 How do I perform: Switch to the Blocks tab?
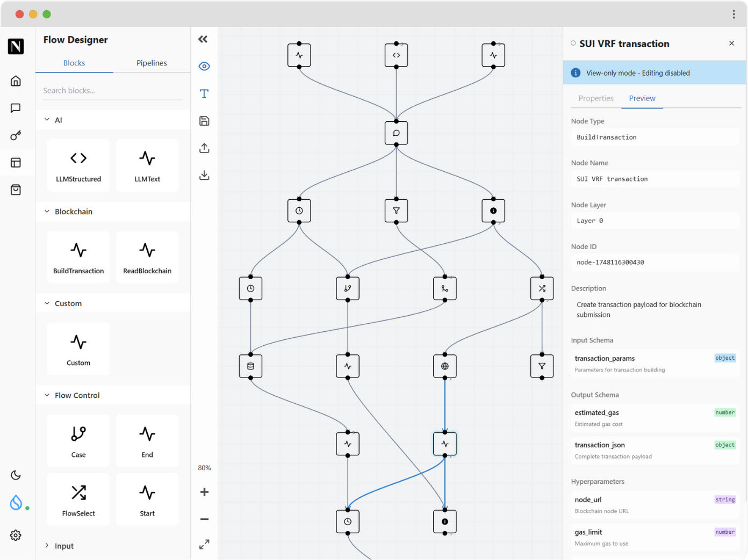pyautogui.click(x=74, y=63)
